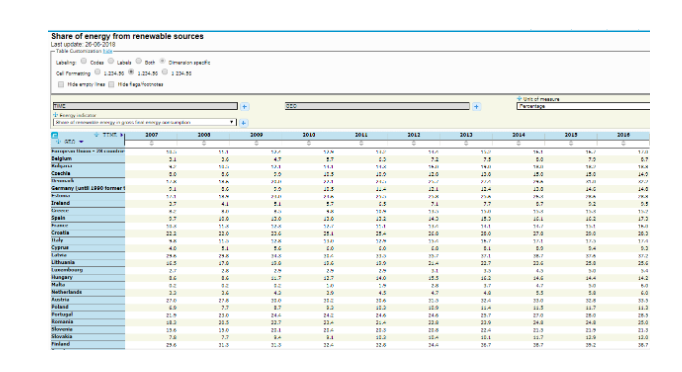
Task: Select the Slovakia row label
Action: pos(62,336)
